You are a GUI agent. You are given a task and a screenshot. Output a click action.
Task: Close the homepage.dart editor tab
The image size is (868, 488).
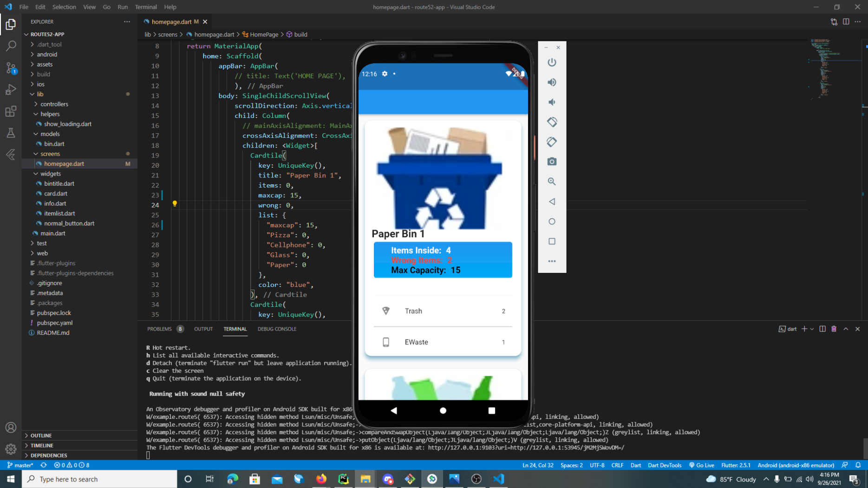point(205,22)
